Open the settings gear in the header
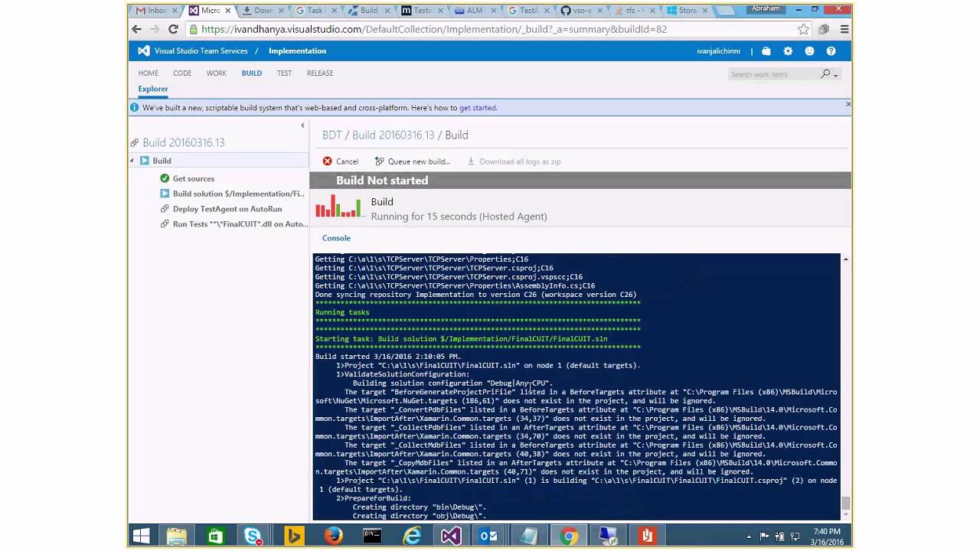The image size is (980, 551). tap(788, 51)
